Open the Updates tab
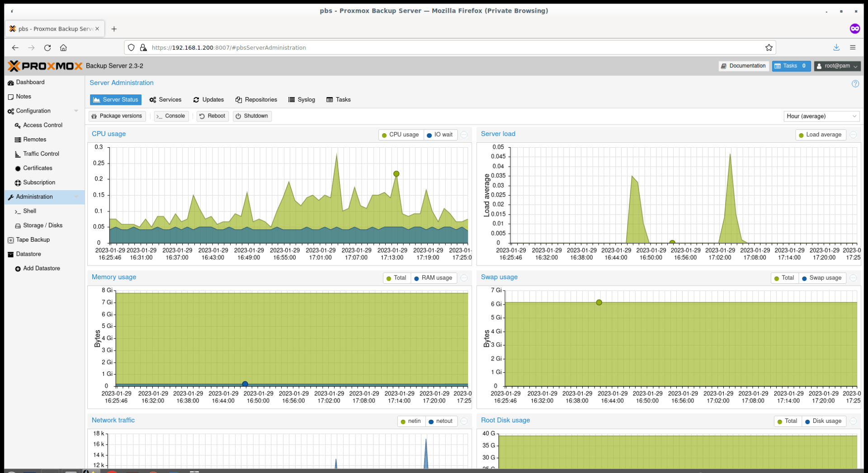The image size is (868, 473). click(x=208, y=99)
